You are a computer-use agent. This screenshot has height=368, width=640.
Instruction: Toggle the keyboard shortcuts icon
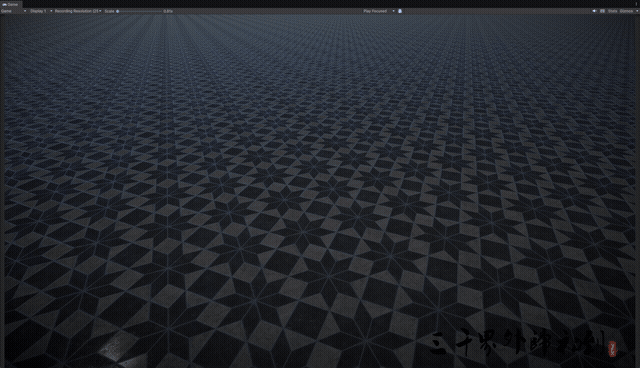coord(602,11)
